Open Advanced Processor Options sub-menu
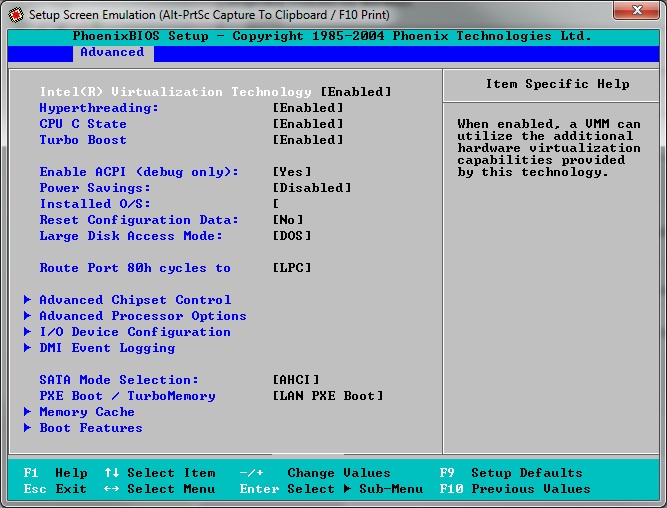Viewport: 667px width, 508px height. point(143,316)
